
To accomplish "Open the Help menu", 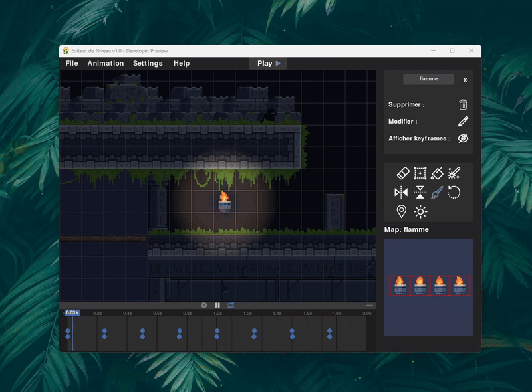I will click(182, 63).
